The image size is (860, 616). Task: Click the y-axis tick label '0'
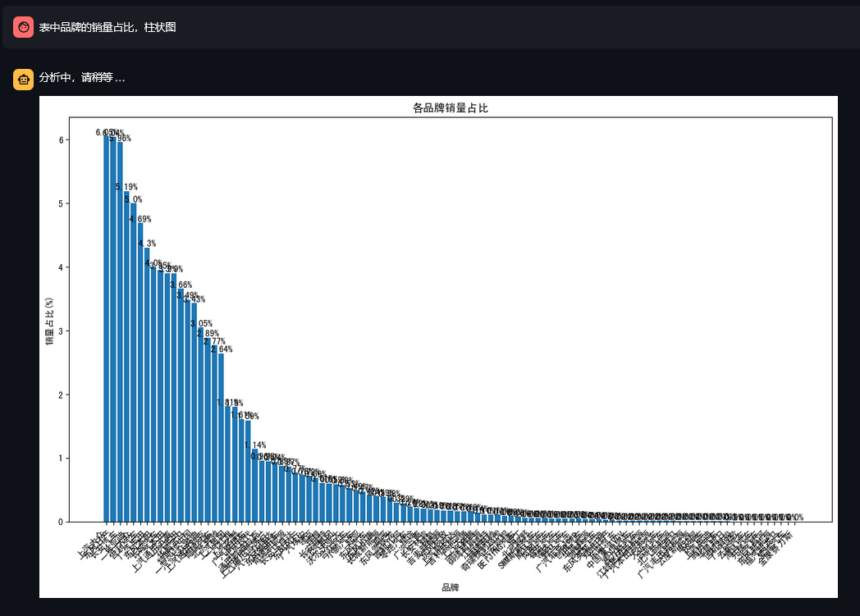[x=61, y=522]
